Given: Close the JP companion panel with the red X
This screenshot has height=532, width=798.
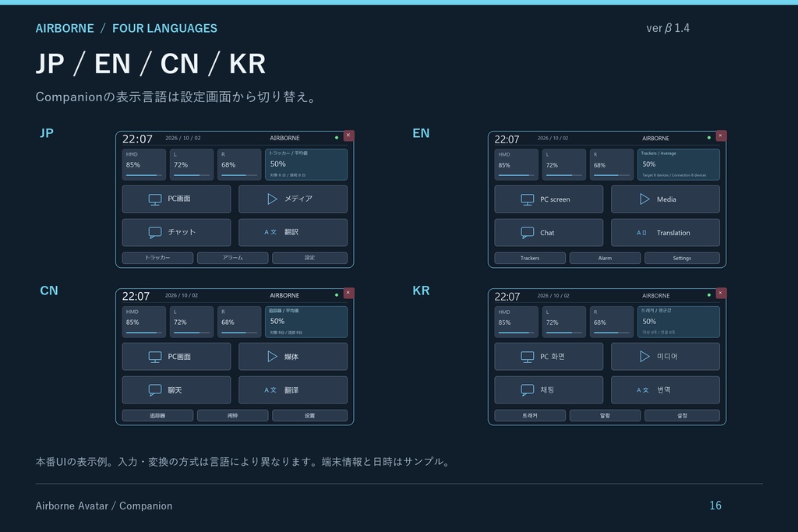Looking at the screenshot, I should [x=348, y=136].
